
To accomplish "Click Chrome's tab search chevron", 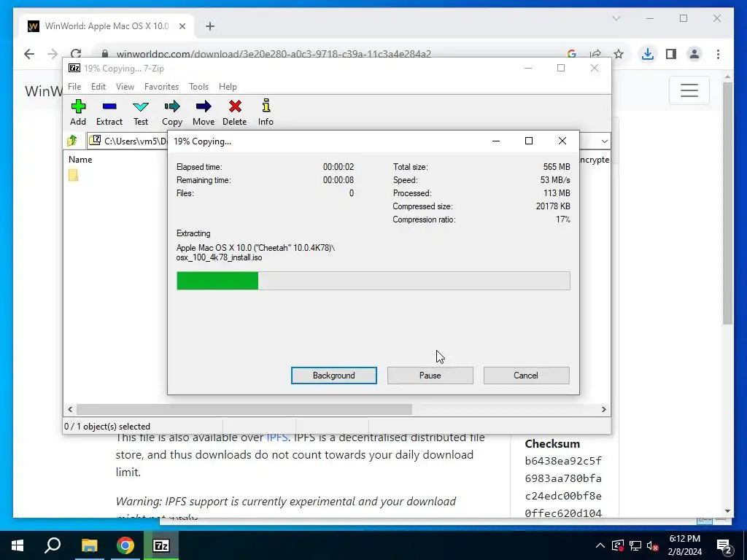I will [616, 18].
